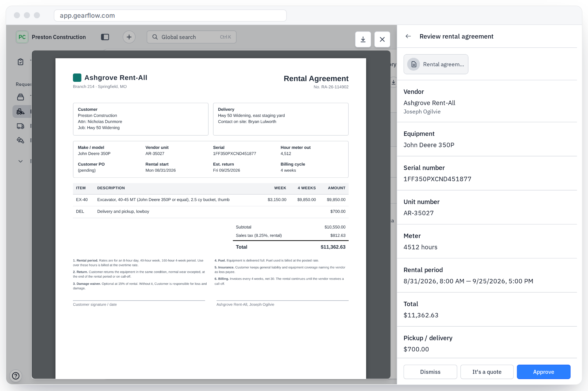Viewport: 588px width, 391px height.
Task: Click the PC workspace avatar
Action: coord(22,37)
